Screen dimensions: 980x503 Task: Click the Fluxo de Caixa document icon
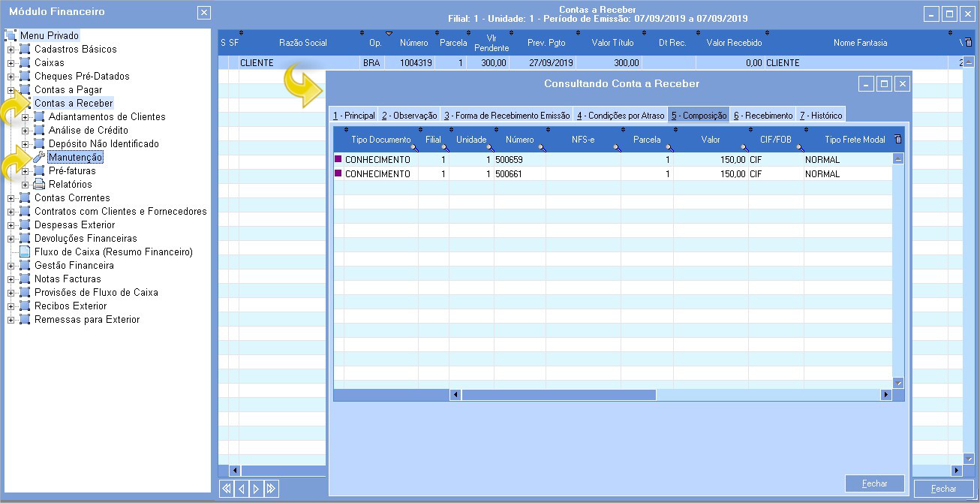pyautogui.click(x=25, y=251)
